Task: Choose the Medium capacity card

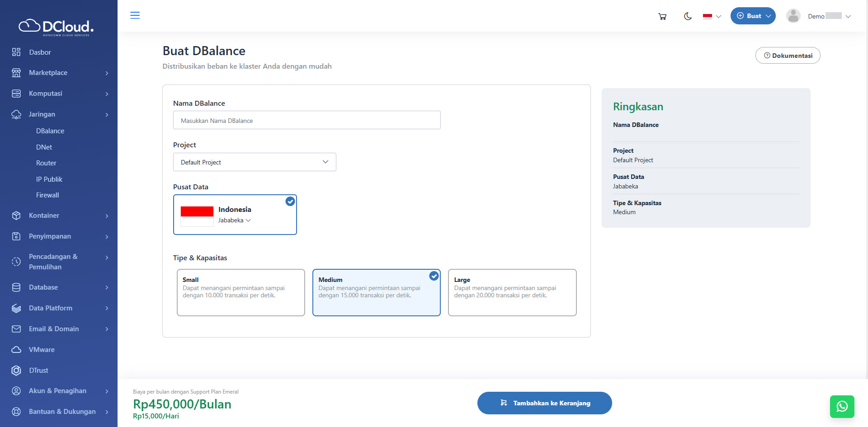Action: pos(376,292)
